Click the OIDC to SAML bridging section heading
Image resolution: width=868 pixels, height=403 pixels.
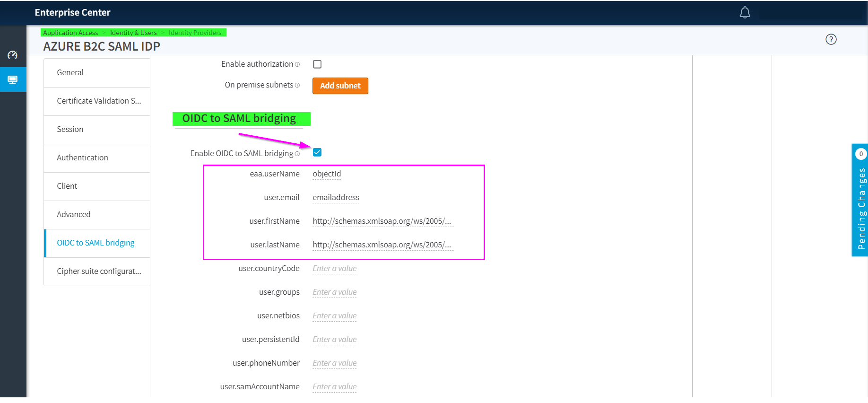point(239,118)
